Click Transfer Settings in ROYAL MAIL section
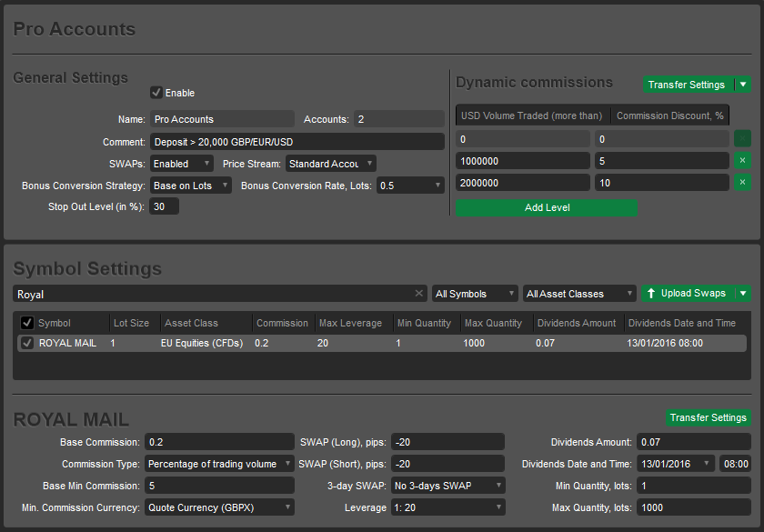Viewport: 764px width, 532px height. tap(708, 417)
